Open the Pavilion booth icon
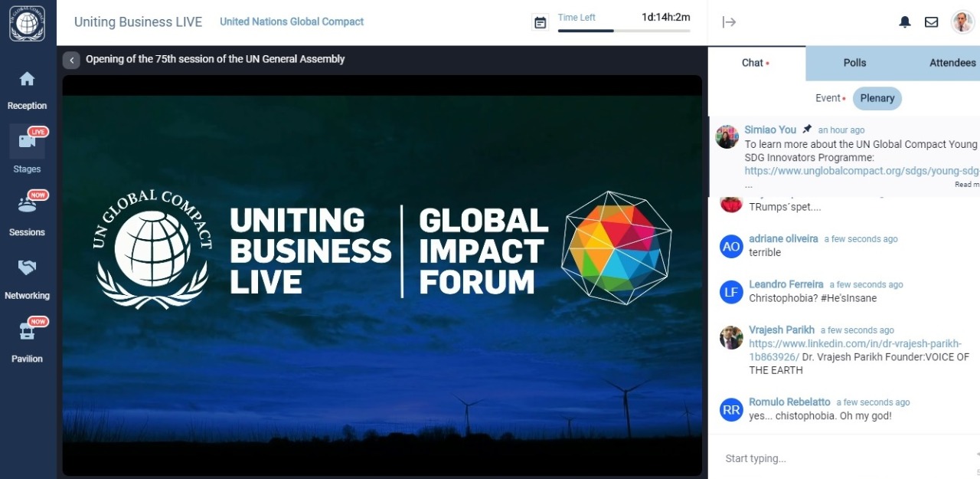 tap(28, 332)
